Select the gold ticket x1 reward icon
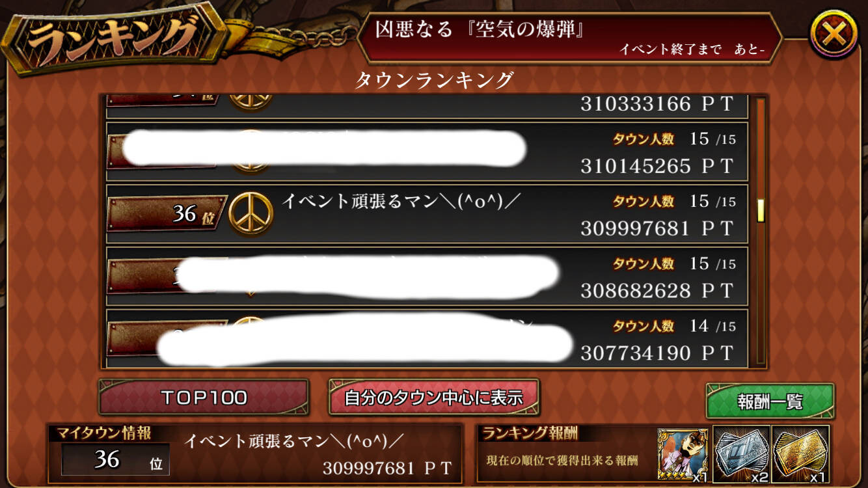868x488 pixels. click(x=800, y=454)
